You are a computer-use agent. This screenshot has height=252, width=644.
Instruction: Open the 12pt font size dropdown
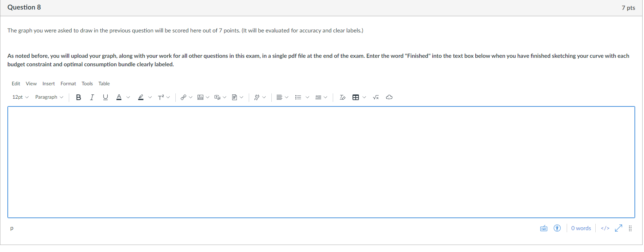click(x=20, y=97)
